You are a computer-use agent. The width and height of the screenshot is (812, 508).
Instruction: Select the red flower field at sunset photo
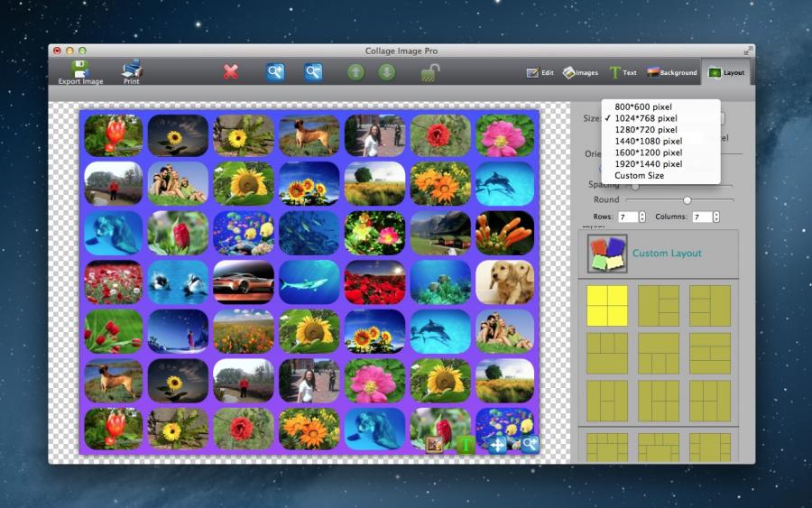375,282
